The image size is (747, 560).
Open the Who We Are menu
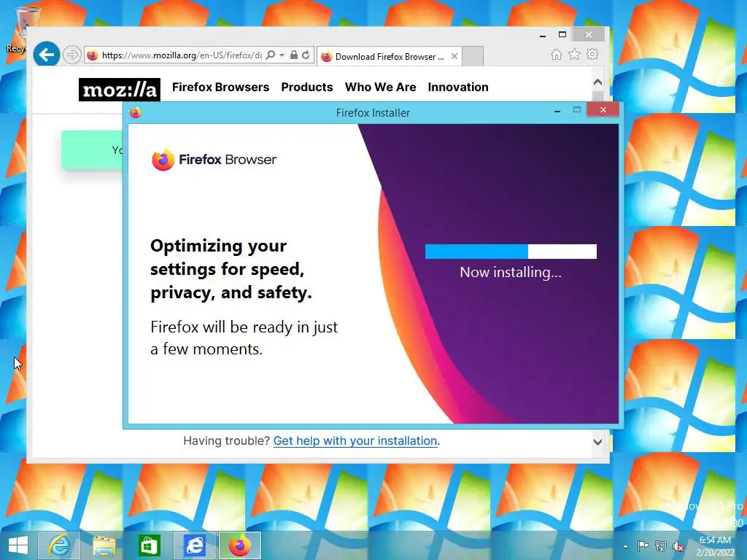pos(380,87)
